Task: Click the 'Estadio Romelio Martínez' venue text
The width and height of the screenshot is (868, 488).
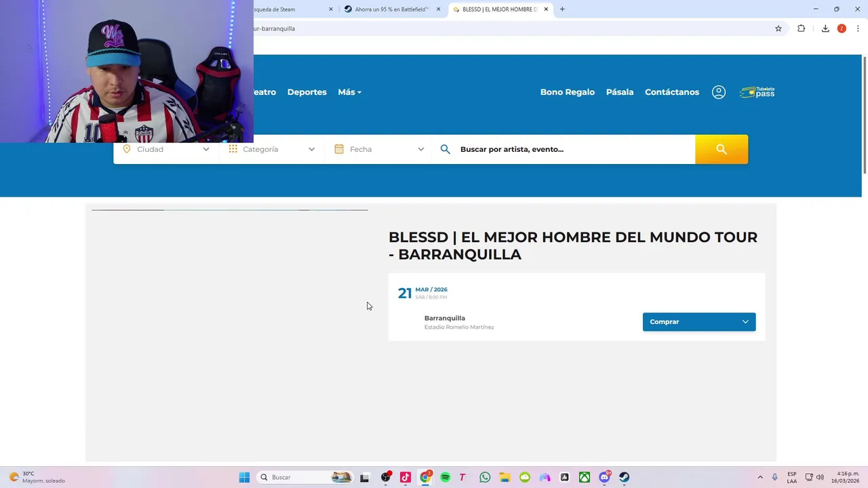Action: (459, 327)
